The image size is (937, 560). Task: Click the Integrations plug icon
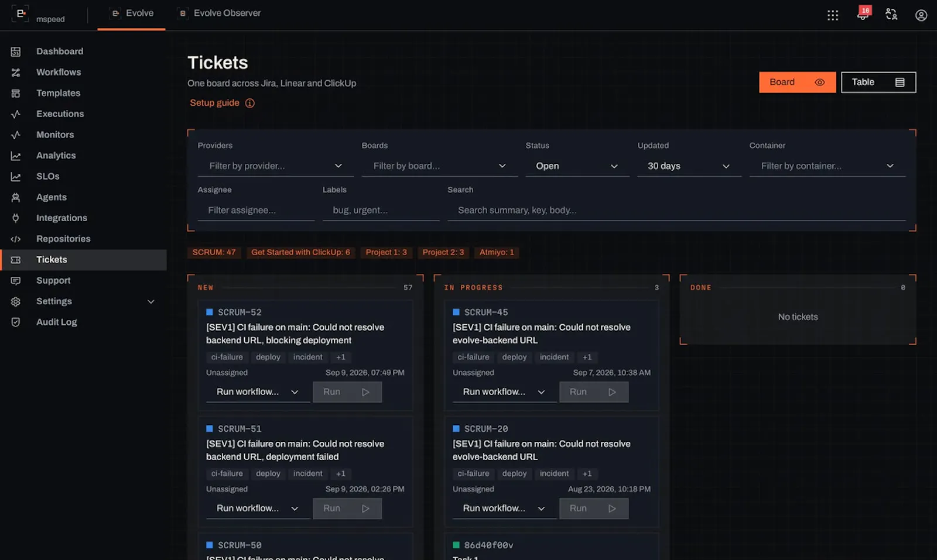(x=16, y=218)
